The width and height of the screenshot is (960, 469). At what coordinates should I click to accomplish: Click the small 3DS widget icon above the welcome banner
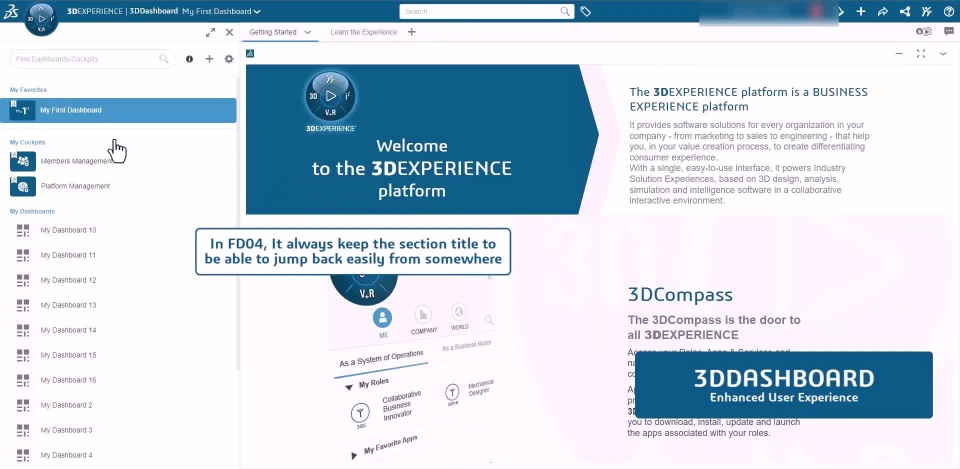[x=250, y=53]
